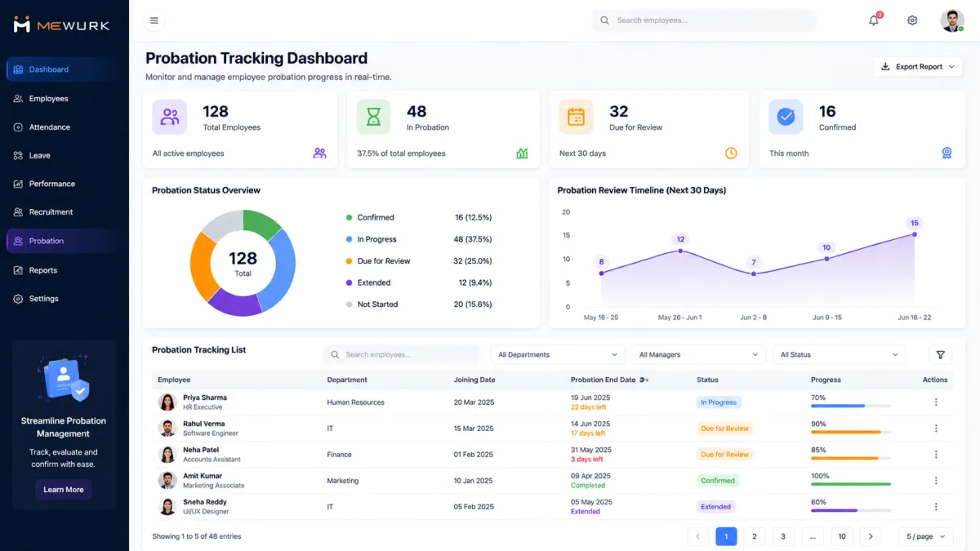
Task: Click the chart point labeled 12
Action: pos(680,251)
